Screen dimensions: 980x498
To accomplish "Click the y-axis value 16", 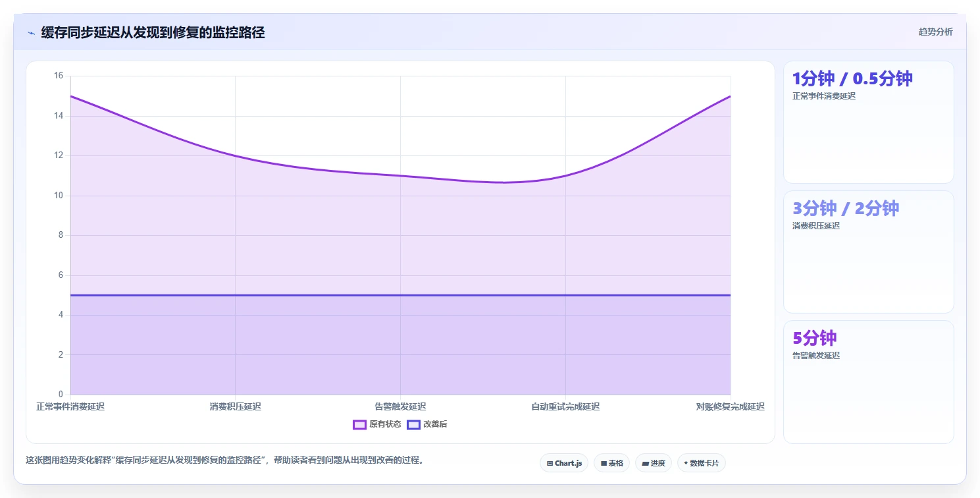I will pos(58,76).
